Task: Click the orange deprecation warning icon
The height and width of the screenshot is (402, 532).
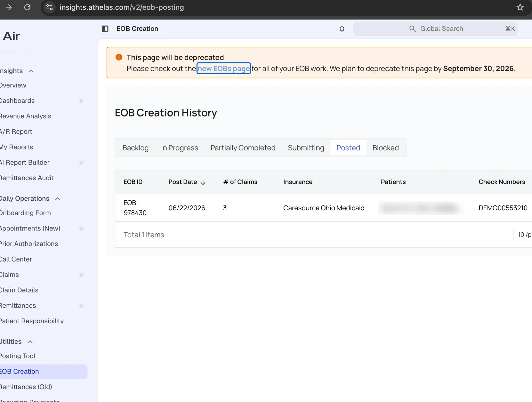Action: click(x=119, y=57)
